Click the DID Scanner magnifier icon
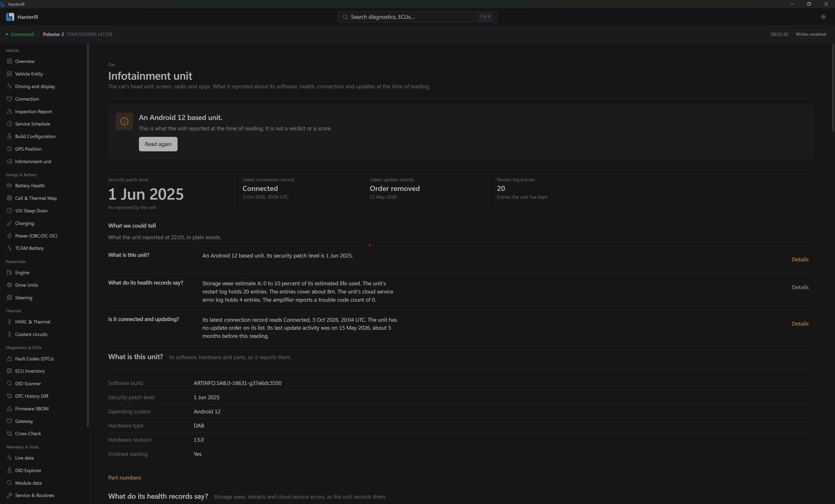This screenshot has width=835, height=504. click(x=9, y=384)
